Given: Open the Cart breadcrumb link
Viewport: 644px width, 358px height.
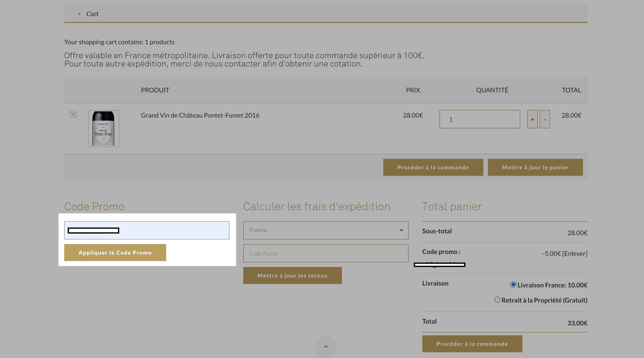Looking at the screenshot, I should click(x=92, y=14).
